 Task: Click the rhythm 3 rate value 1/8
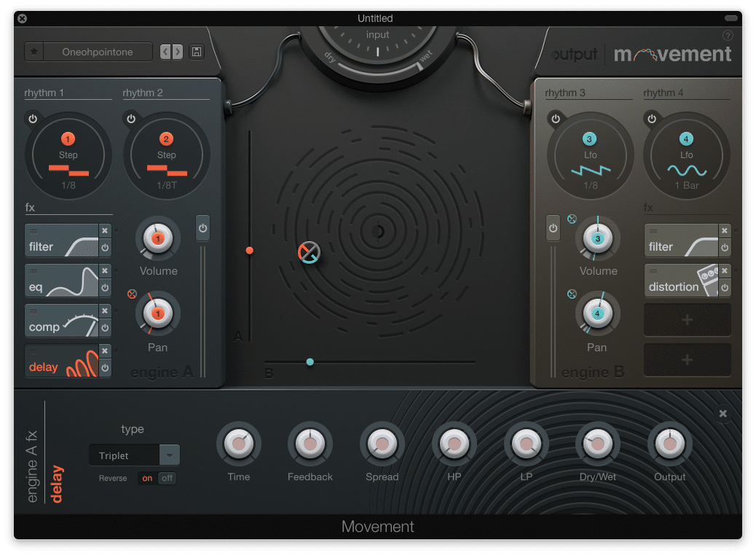pyautogui.click(x=591, y=186)
